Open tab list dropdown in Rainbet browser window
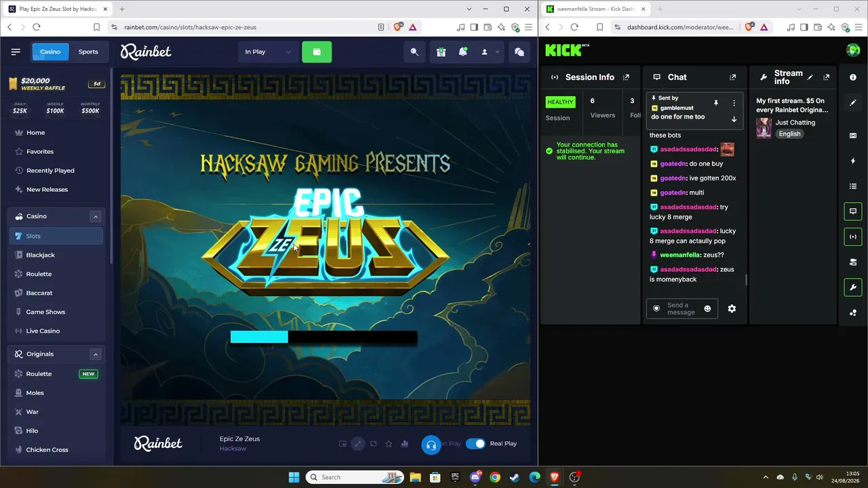This screenshot has width=868, height=488. [x=469, y=9]
